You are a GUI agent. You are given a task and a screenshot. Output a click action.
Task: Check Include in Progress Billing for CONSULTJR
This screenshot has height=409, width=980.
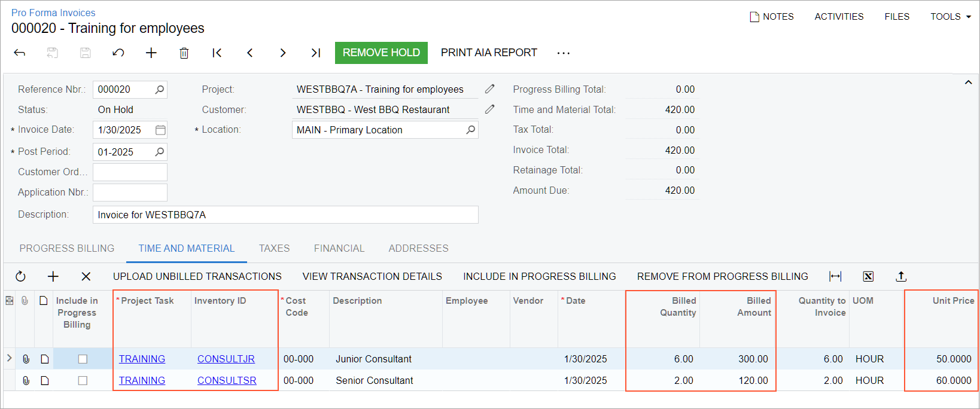[83, 359]
